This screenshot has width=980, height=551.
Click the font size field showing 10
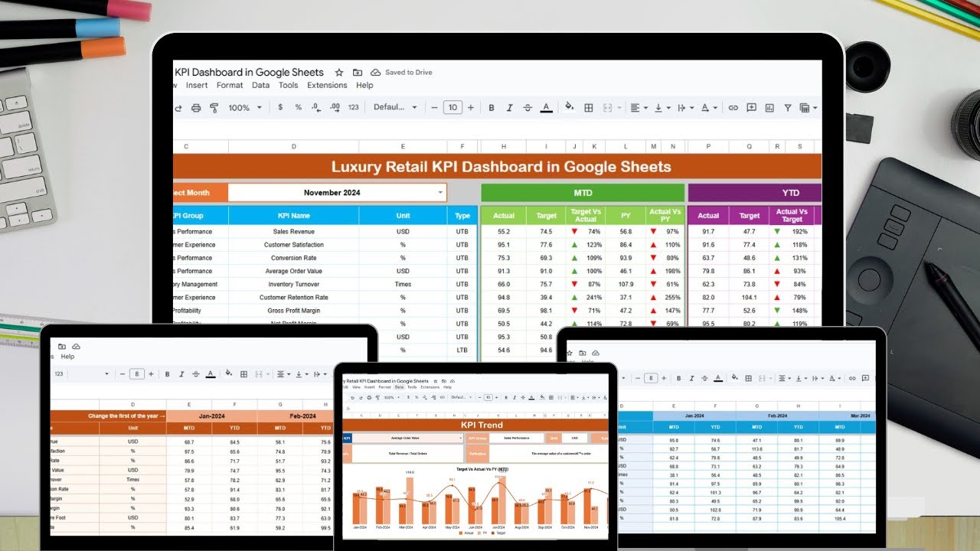452,108
